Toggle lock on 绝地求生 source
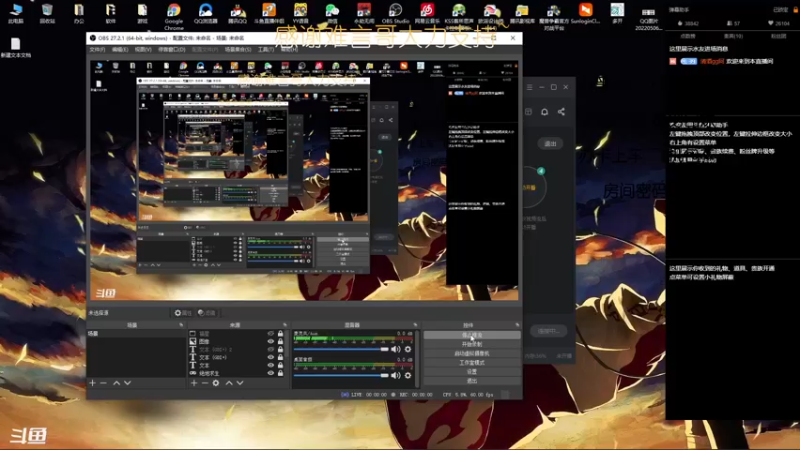 coord(281,373)
